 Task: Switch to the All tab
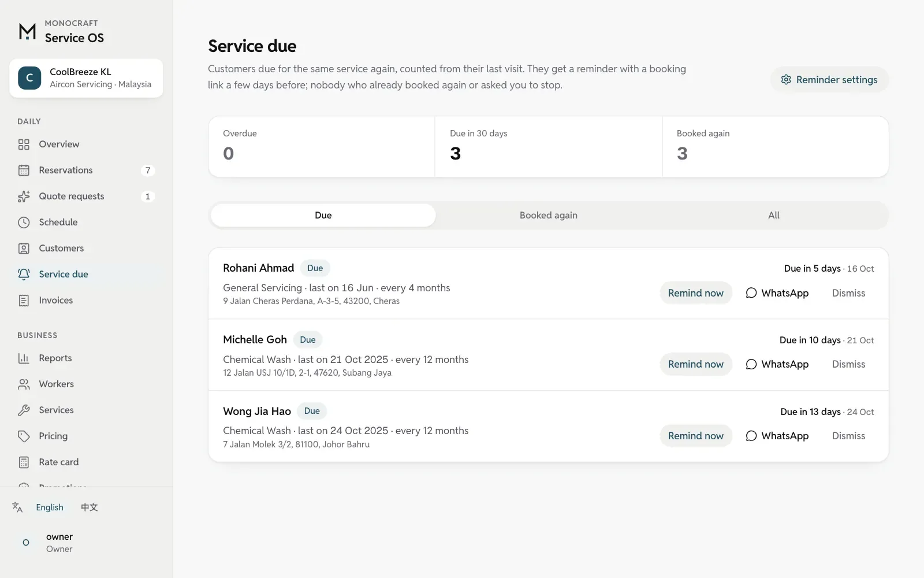click(x=774, y=215)
